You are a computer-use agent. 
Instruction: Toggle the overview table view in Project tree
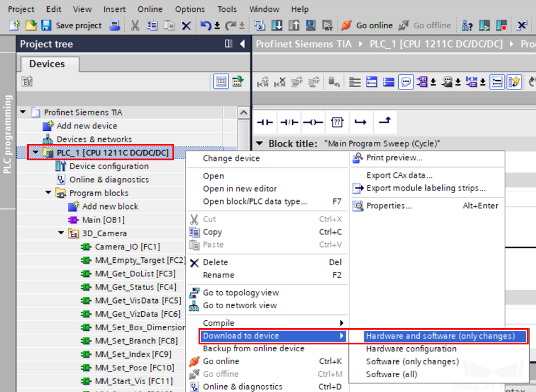tap(221, 81)
